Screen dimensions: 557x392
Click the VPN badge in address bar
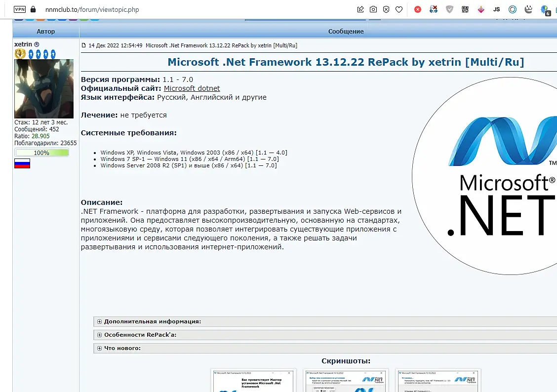click(20, 9)
